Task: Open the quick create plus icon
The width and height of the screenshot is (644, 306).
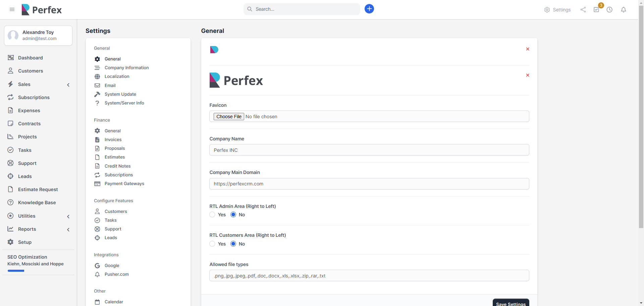Action: (x=369, y=9)
